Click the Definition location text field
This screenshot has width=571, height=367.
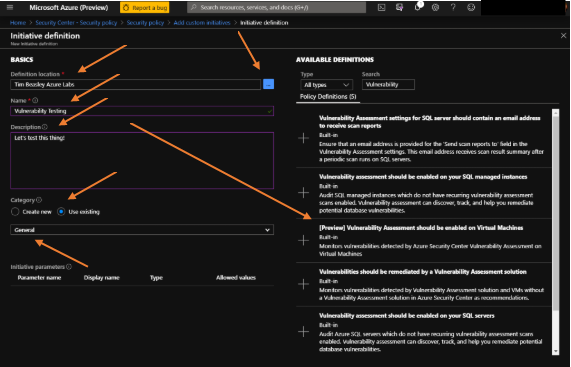tap(135, 84)
